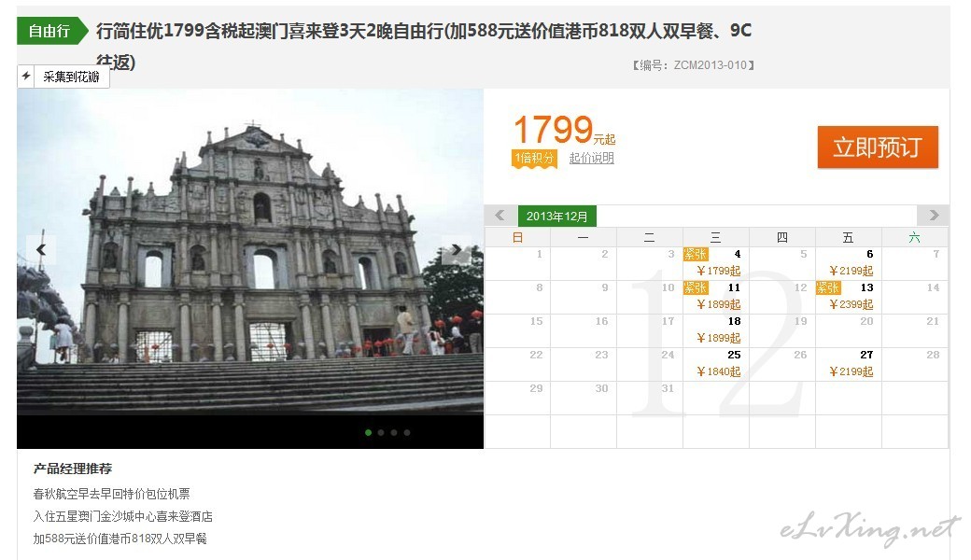Click the green 自由行 category tag
971x560 pixels.
tap(52, 31)
